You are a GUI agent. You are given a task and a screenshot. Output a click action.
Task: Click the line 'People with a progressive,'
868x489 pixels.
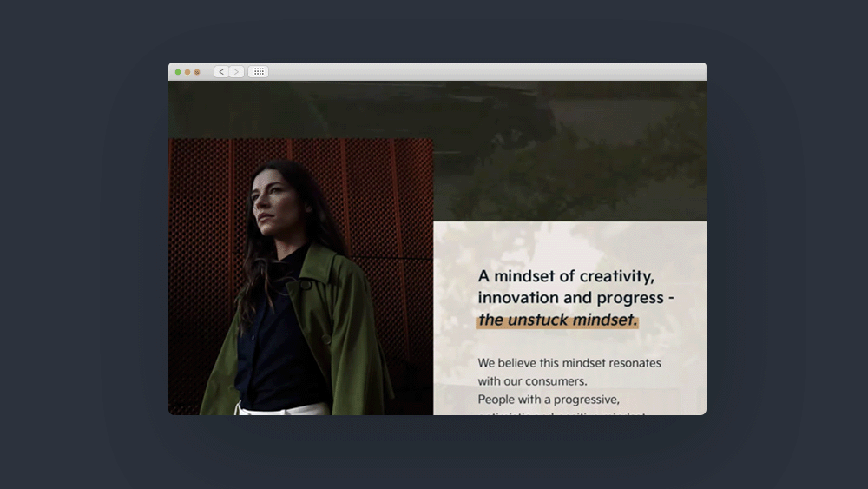point(549,400)
